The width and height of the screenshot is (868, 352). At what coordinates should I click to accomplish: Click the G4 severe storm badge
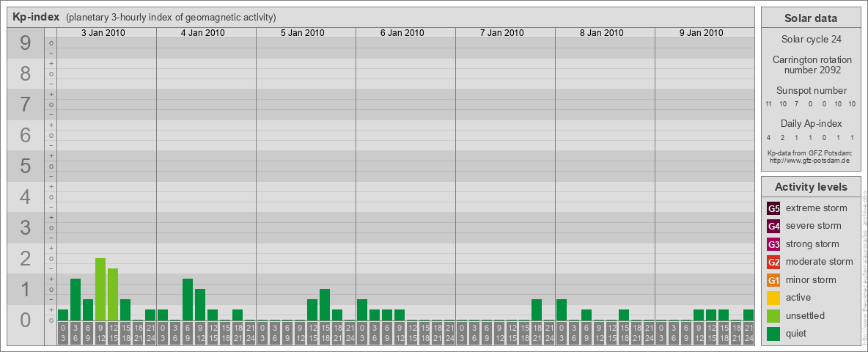[x=773, y=226]
